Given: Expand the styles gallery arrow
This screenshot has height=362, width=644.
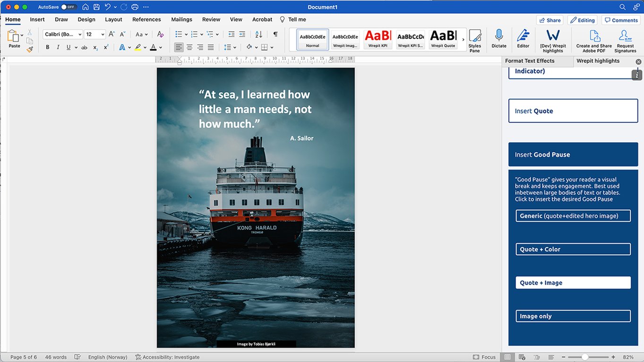Looking at the screenshot, I should coord(463,39).
